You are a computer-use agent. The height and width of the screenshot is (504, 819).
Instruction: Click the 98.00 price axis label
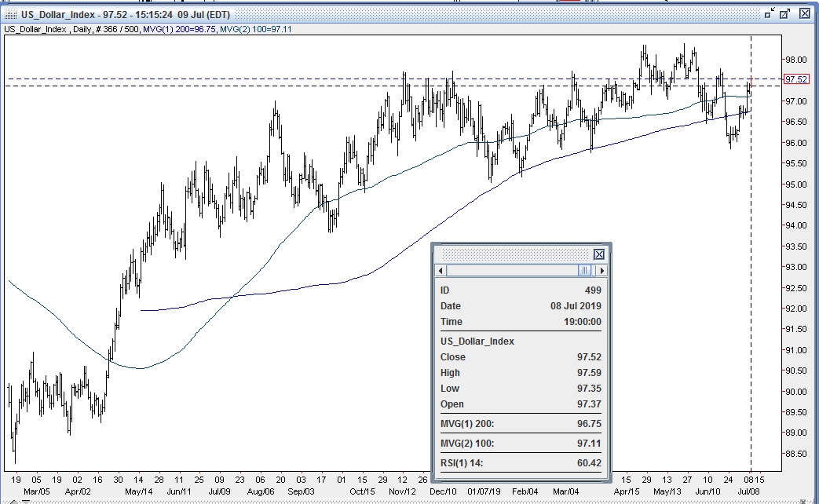point(796,60)
